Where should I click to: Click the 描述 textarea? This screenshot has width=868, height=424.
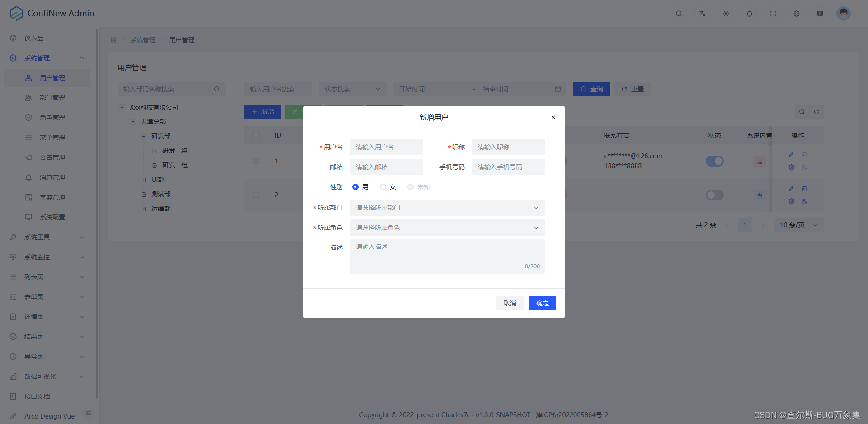click(447, 257)
